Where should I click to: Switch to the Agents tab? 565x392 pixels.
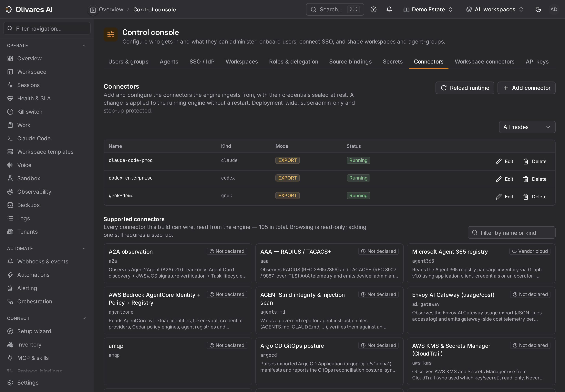pos(169,62)
